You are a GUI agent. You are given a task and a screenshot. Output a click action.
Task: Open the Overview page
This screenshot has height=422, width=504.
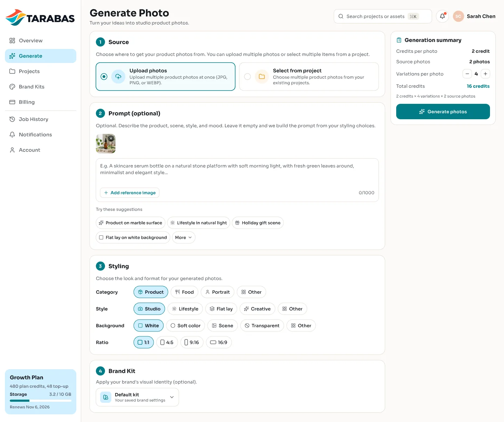pyautogui.click(x=41, y=41)
